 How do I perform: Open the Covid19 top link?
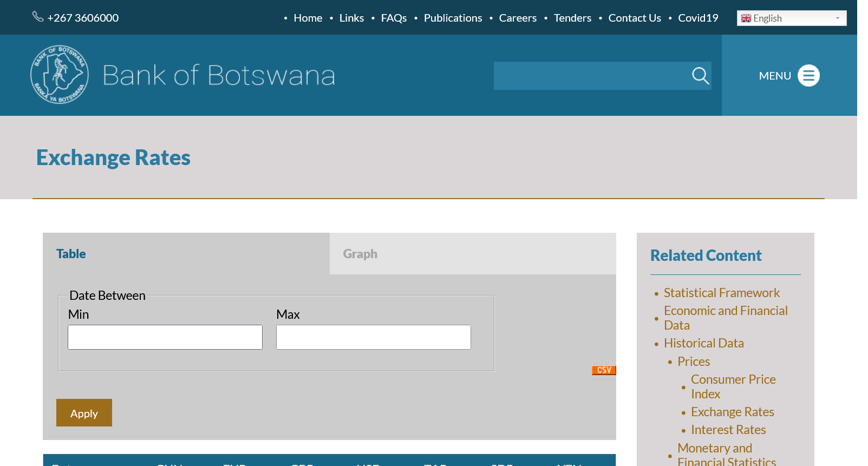pyautogui.click(x=698, y=18)
